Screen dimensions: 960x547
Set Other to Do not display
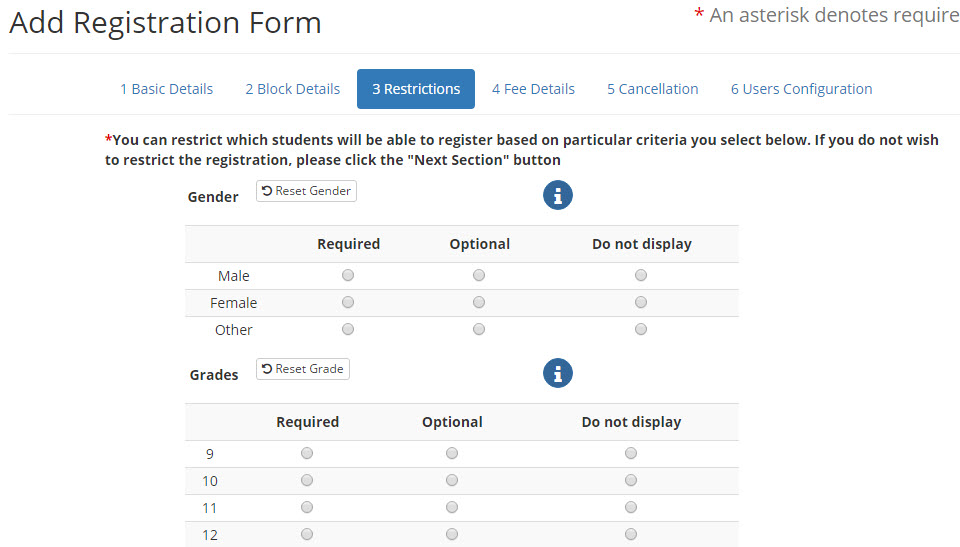[x=640, y=329]
